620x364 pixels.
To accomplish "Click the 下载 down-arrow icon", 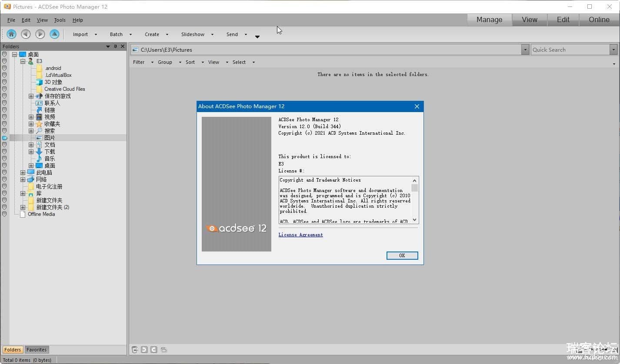I will coord(39,152).
